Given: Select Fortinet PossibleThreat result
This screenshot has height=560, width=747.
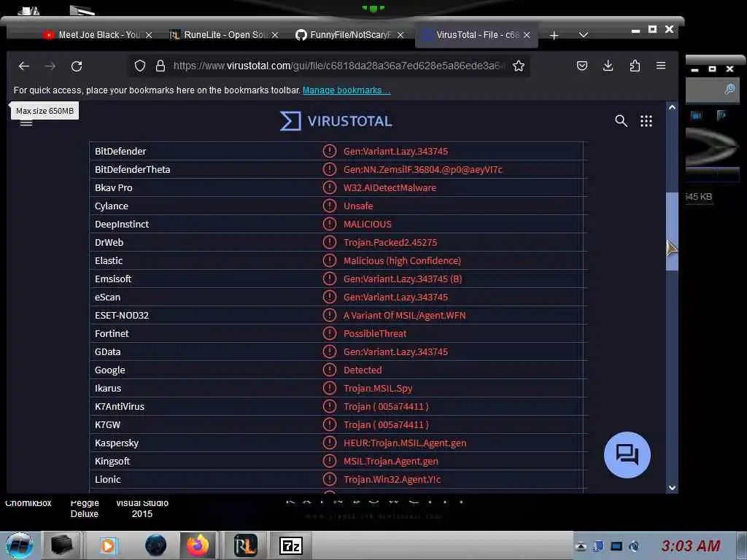Looking at the screenshot, I should click(375, 334).
